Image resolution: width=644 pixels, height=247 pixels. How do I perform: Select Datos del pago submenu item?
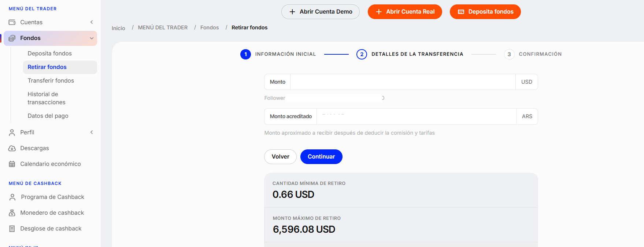click(x=48, y=116)
